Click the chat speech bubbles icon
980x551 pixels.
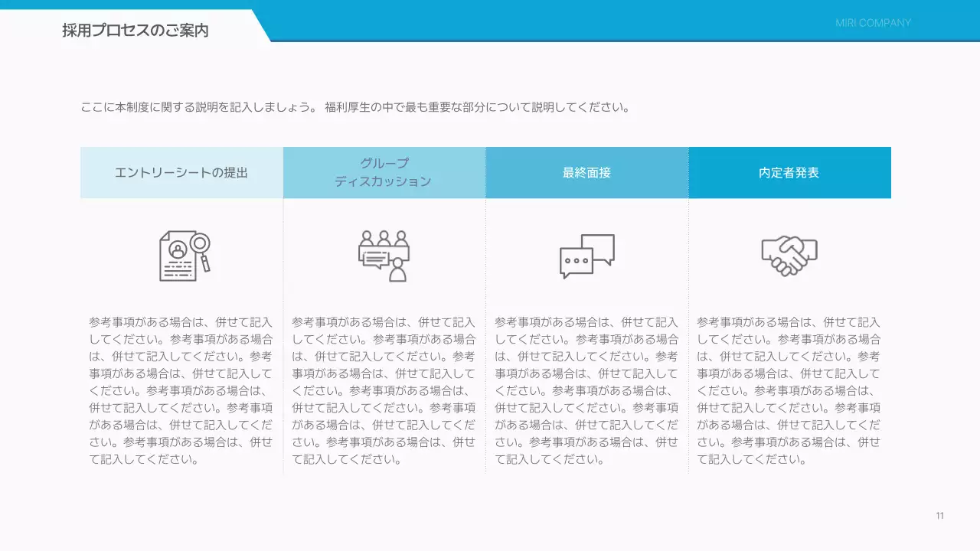(x=586, y=256)
